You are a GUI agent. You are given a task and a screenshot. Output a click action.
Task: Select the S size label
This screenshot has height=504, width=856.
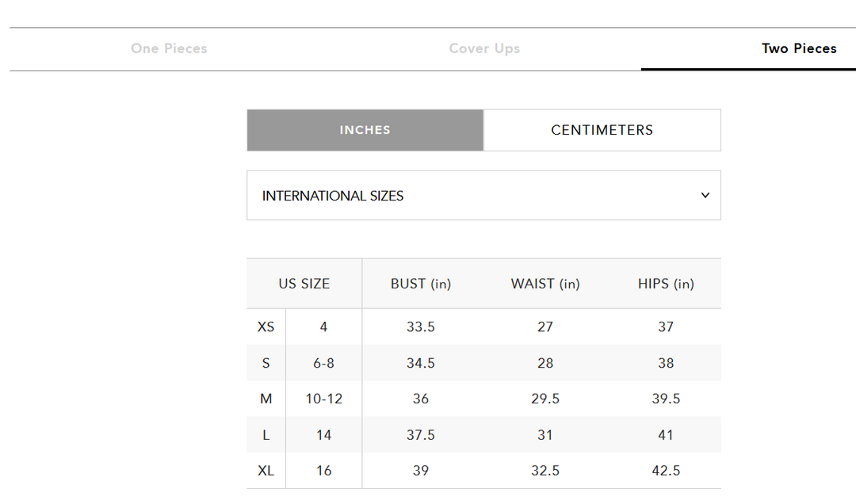(x=266, y=363)
